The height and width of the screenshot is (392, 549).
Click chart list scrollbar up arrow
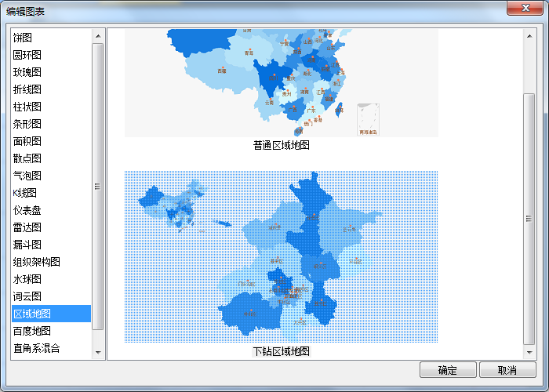[98, 36]
